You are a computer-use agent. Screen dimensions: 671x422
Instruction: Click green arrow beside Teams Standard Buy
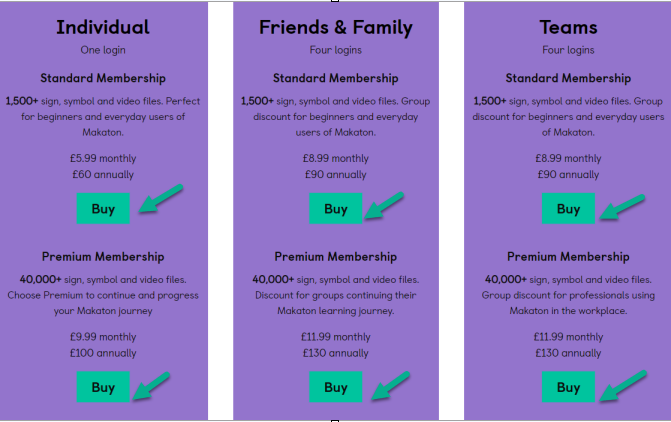tap(622, 207)
